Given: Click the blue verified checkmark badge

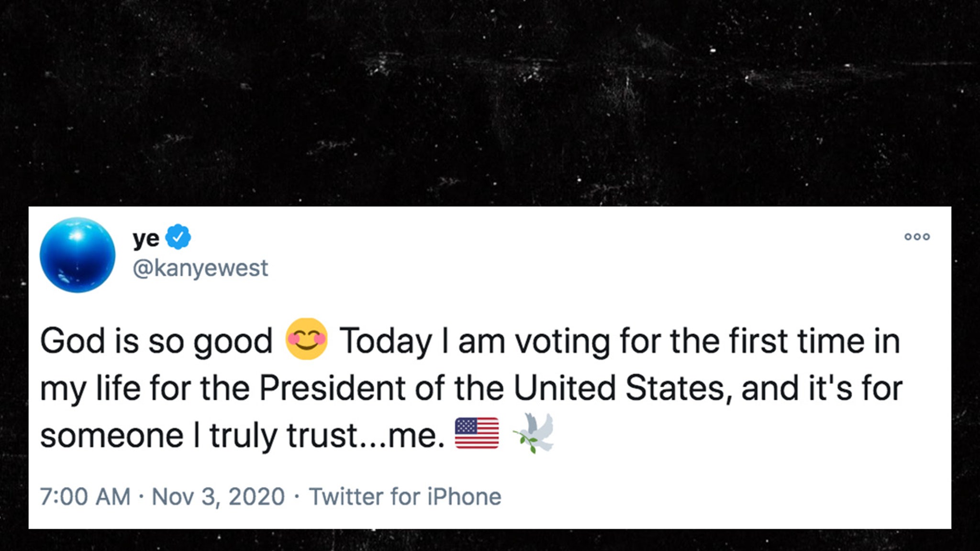Looking at the screenshot, I should pyautogui.click(x=178, y=237).
